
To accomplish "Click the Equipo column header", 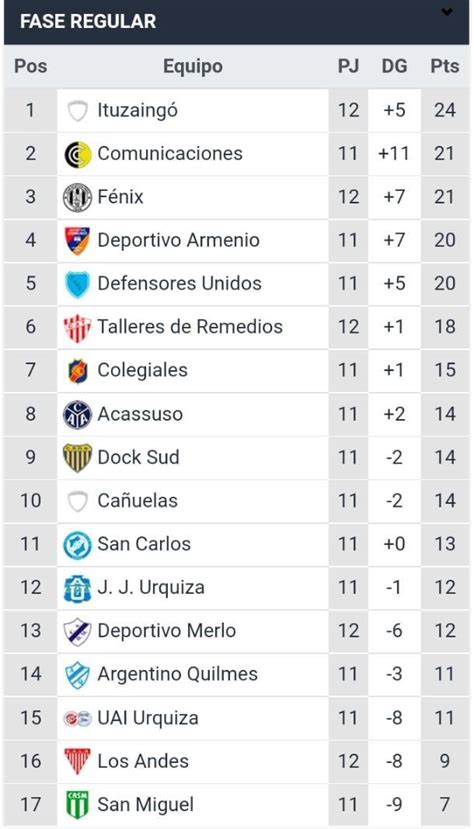I will 193,66.
